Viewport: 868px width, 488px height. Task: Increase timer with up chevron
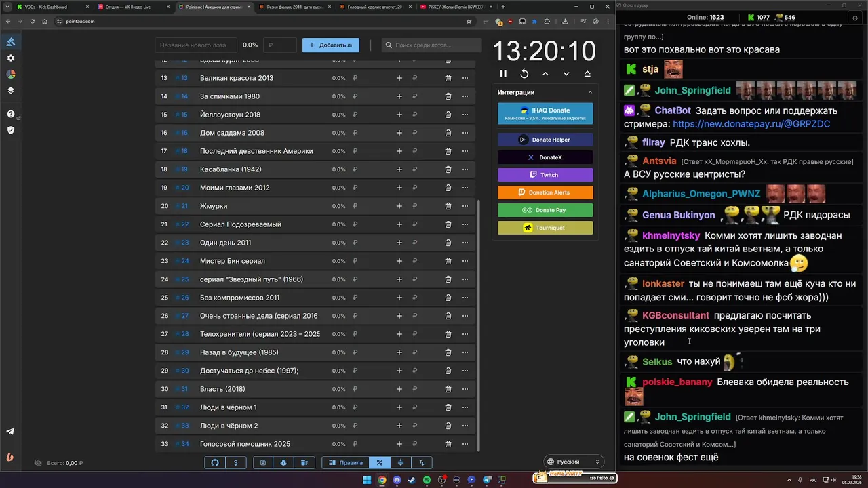(x=545, y=74)
